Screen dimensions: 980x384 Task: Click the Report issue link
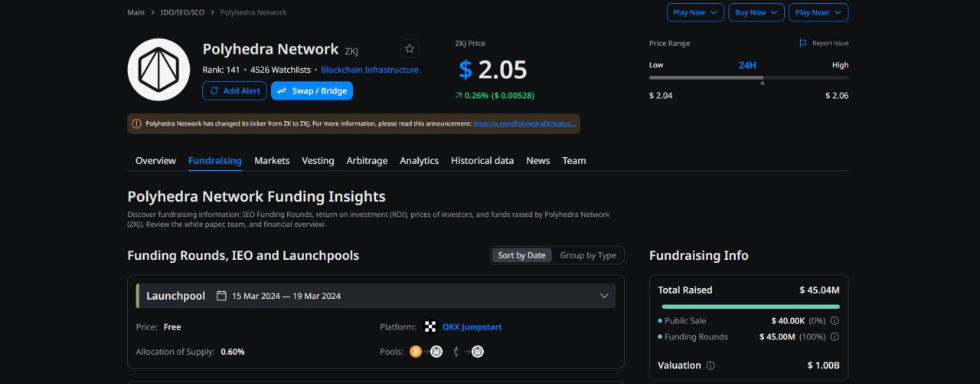(831, 43)
